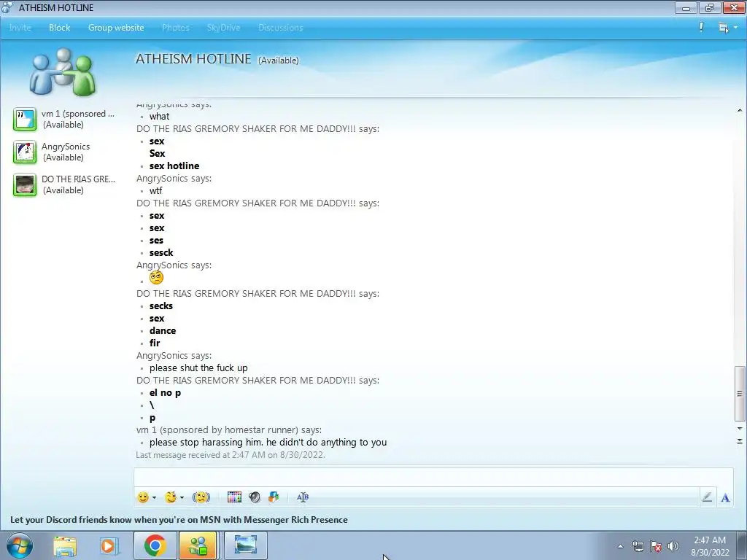747x560 pixels.
Task: Expand the winks dropdown arrow
Action: [x=182, y=497]
